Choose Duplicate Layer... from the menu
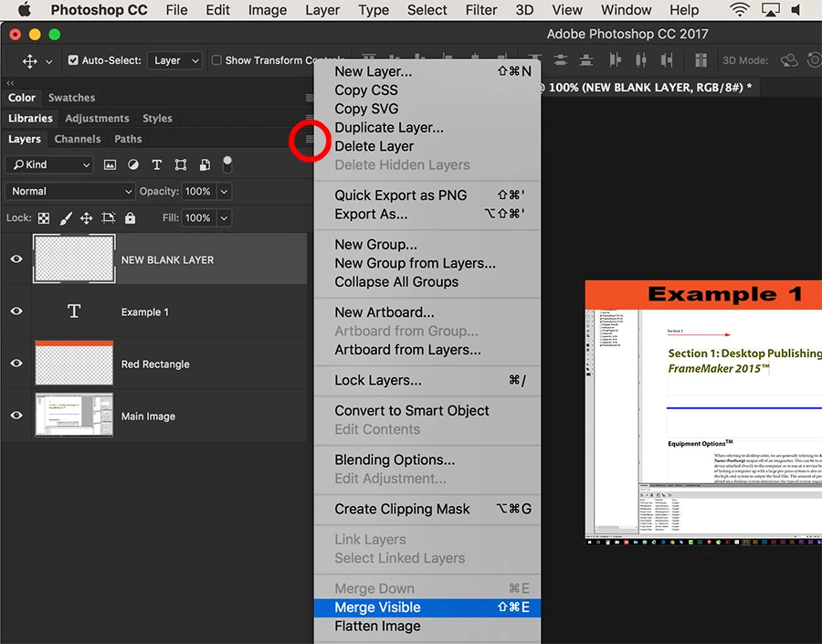The width and height of the screenshot is (822, 644). 427,128
